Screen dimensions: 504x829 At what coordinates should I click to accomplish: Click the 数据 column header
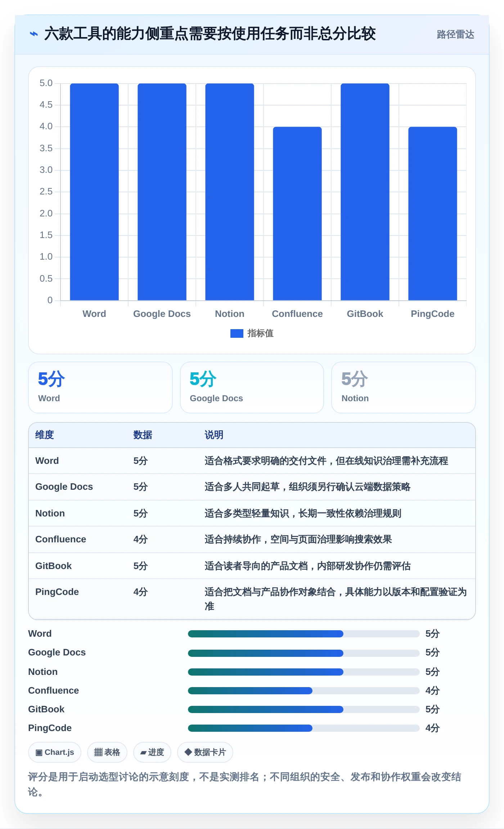coord(143,435)
